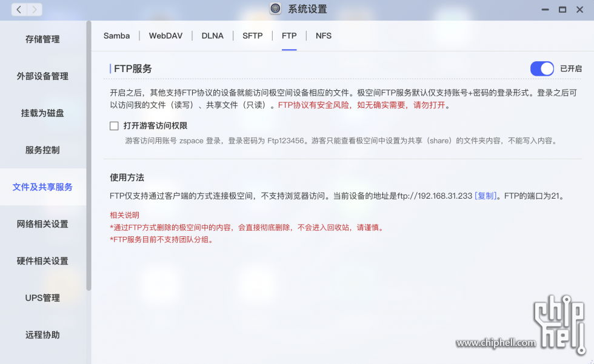Screen dimensions: 594x364
Task: Click the ftp://192.168.31.233 address text
Action: (435, 196)
